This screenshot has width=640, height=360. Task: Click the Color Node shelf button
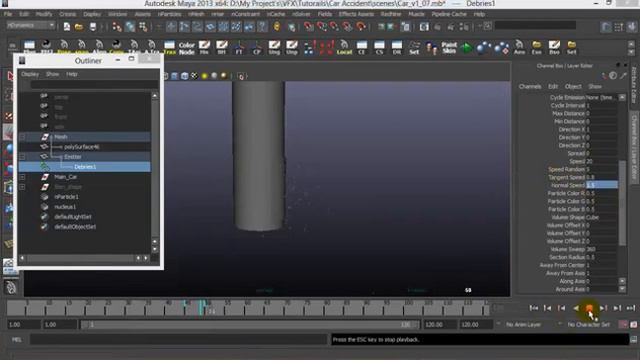coord(187,48)
